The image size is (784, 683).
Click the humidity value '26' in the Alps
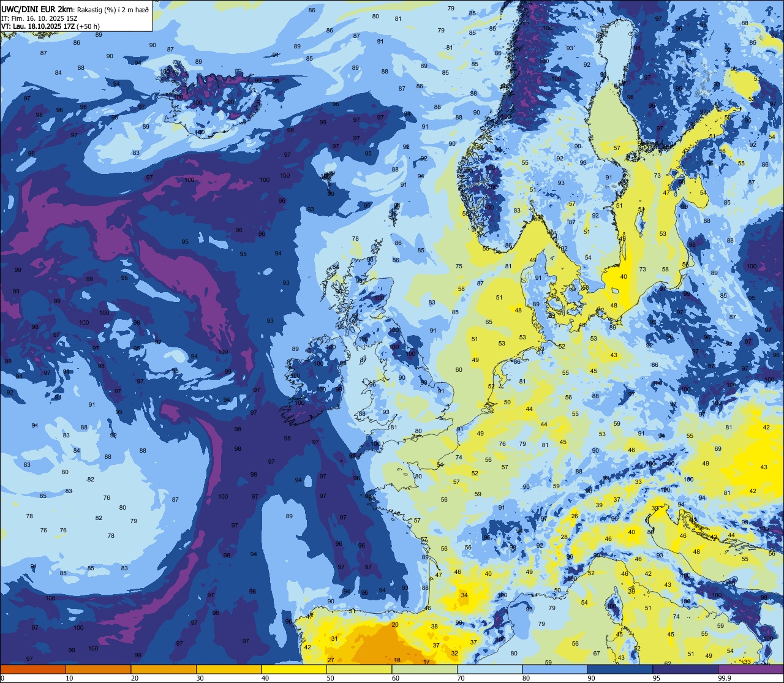click(x=575, y=516)
